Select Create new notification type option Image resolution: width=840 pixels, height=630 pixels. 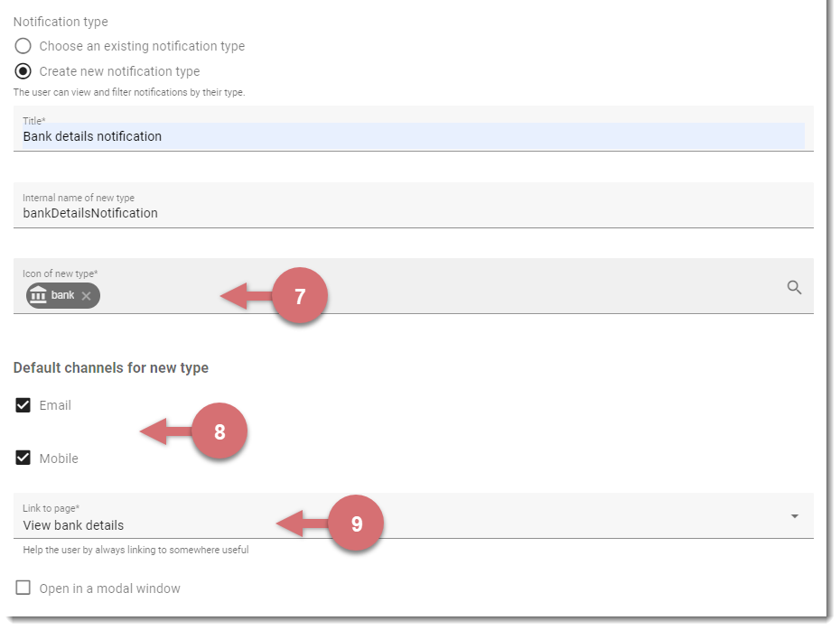pos(23,71)
